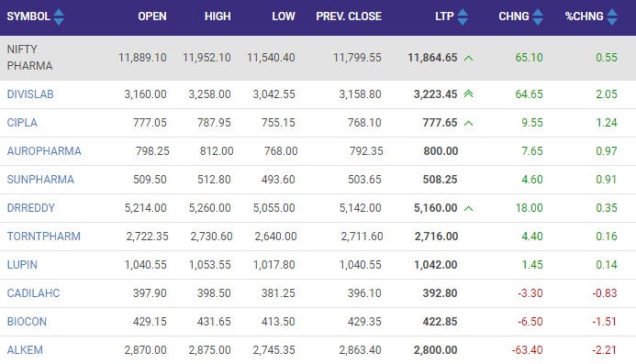Open the CIPLA stock link
The height and width of the screenshot is (364, 636).
[22, 123]
